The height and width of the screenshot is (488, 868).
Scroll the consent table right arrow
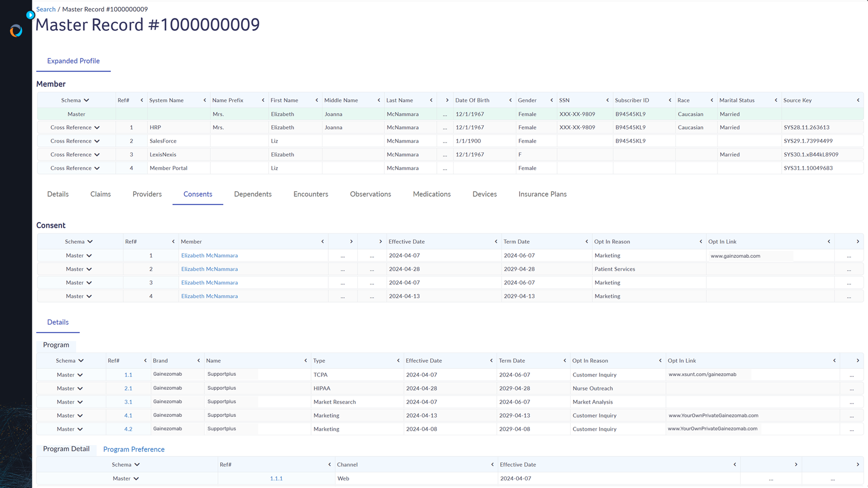click(x=857, y=241)
